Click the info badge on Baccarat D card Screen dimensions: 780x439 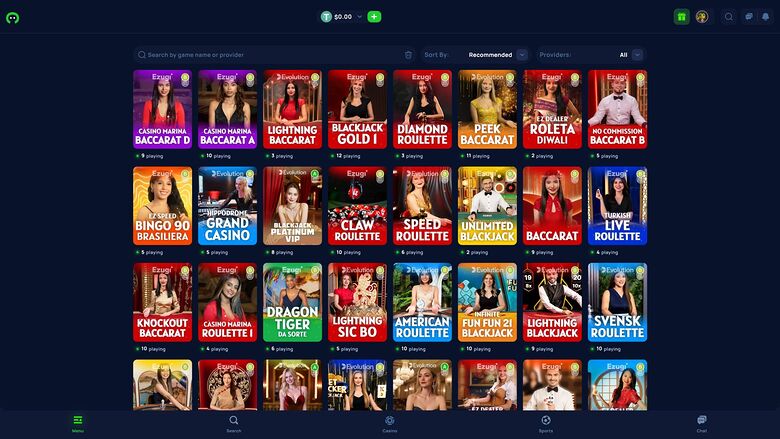point(185,77)
